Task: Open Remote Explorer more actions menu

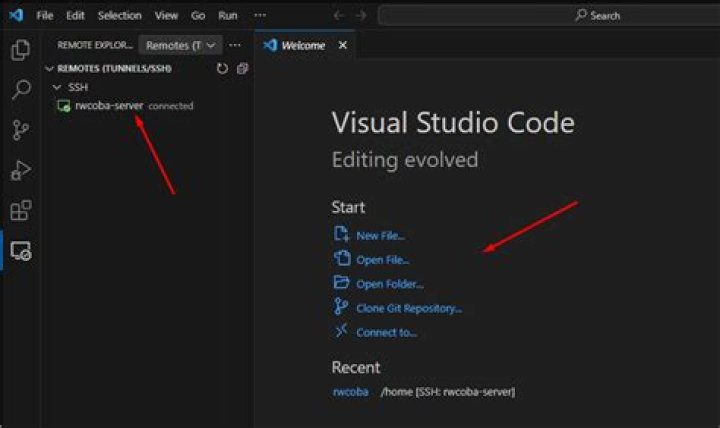Action: (x=235, y=45)
